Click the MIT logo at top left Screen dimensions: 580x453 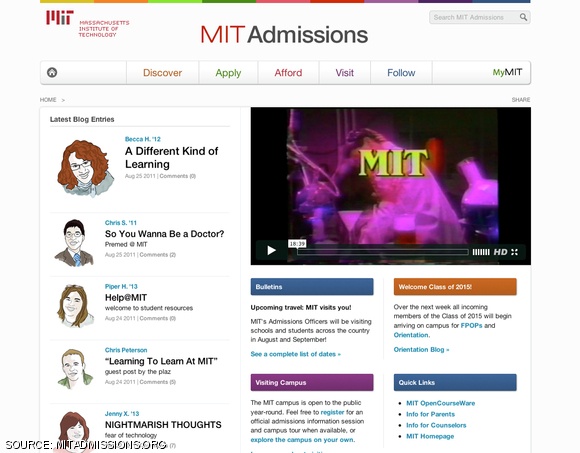click(88, 24)
